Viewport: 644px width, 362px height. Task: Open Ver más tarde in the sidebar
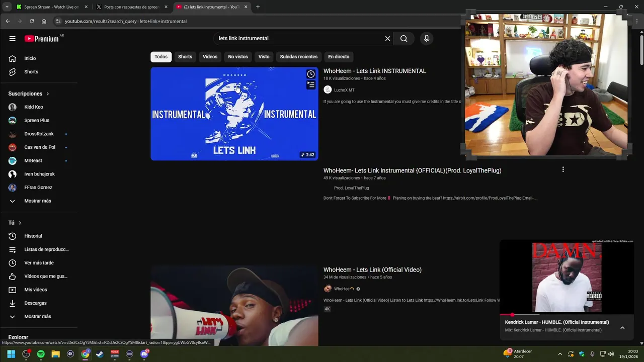point(39,263)
